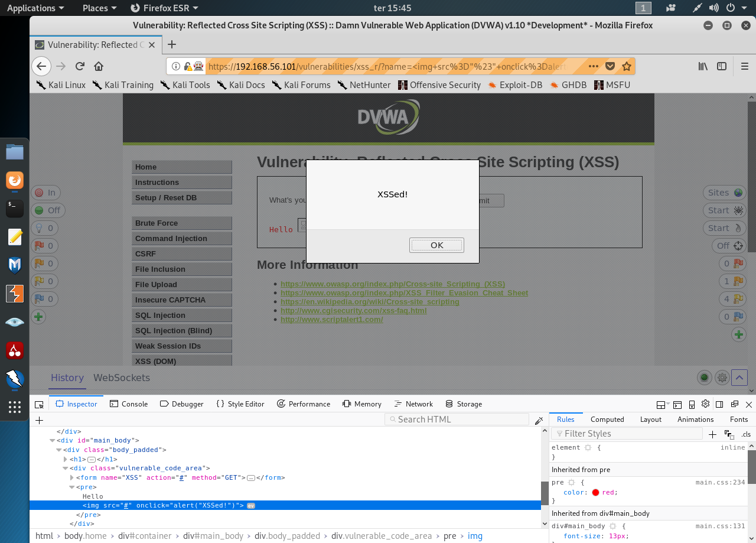Toggle the HUD break Off button
Viewport: 756px width, 543px height.
[x=48, y=210]
